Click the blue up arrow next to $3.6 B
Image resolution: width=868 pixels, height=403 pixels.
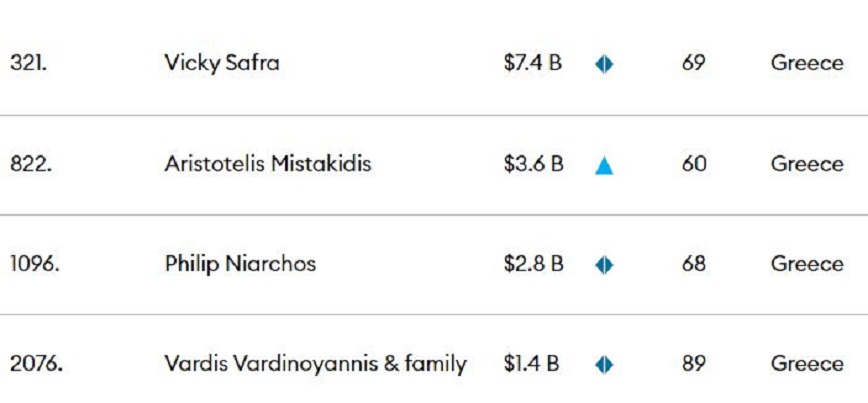604,166
